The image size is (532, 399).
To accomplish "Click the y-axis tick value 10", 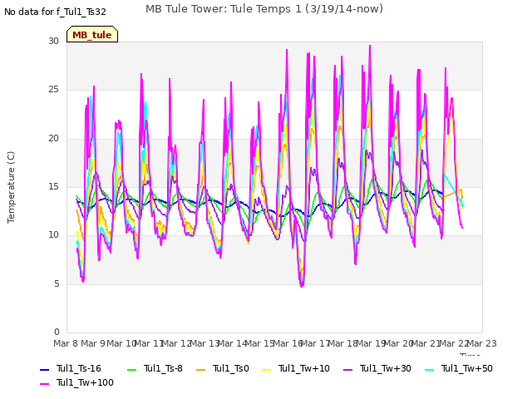I will [53, 234].
